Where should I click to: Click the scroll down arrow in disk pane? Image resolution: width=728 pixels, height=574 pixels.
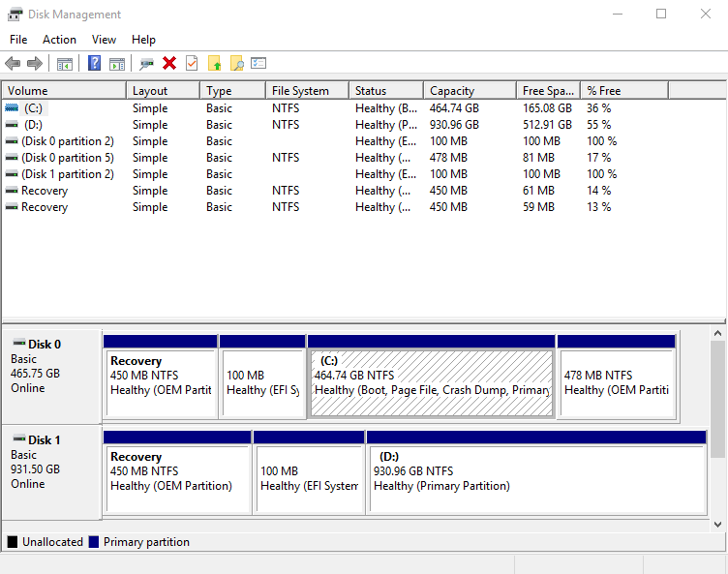(717, 525)
